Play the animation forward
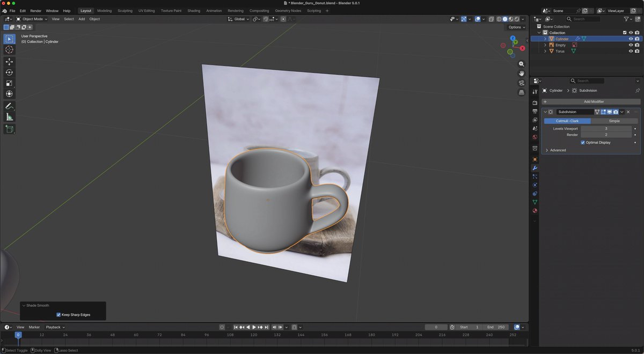The width and height of the screenshot is (644, 354). click(254, 327)
